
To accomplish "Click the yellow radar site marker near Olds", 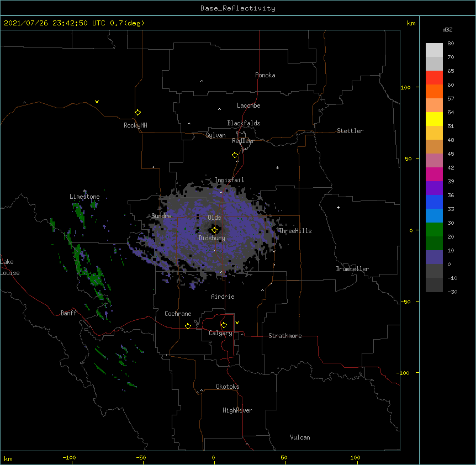I will [x=214, y=230].
